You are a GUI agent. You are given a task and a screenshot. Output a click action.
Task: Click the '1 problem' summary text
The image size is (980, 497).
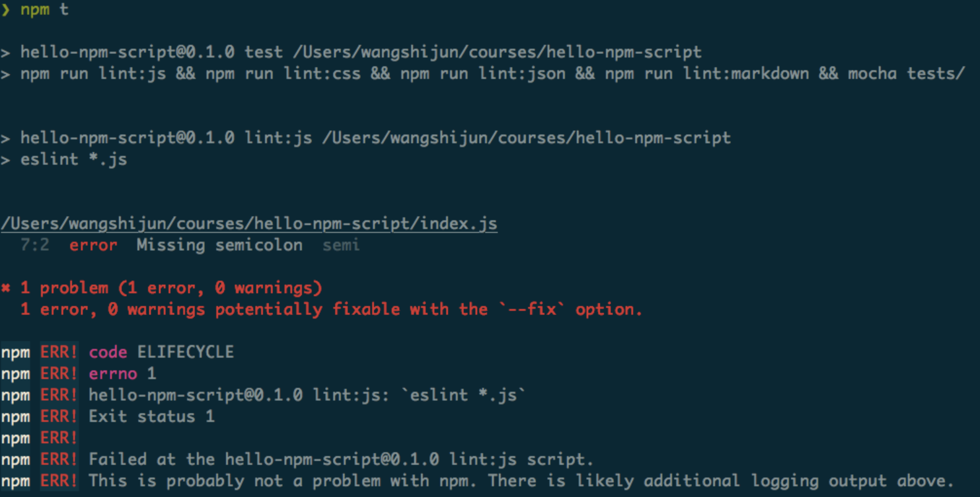tap(64, 288)
